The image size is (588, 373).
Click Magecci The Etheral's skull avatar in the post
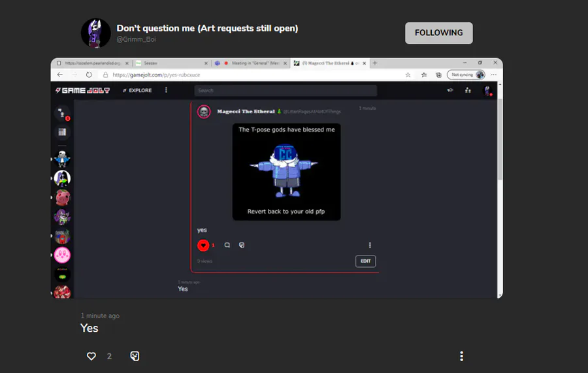204,112
